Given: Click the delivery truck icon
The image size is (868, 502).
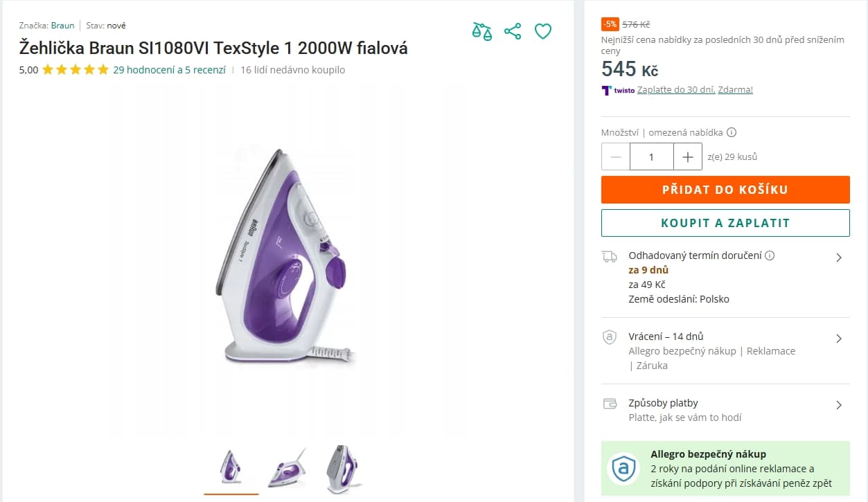Looking at the screenshot, I should point(610,257).
